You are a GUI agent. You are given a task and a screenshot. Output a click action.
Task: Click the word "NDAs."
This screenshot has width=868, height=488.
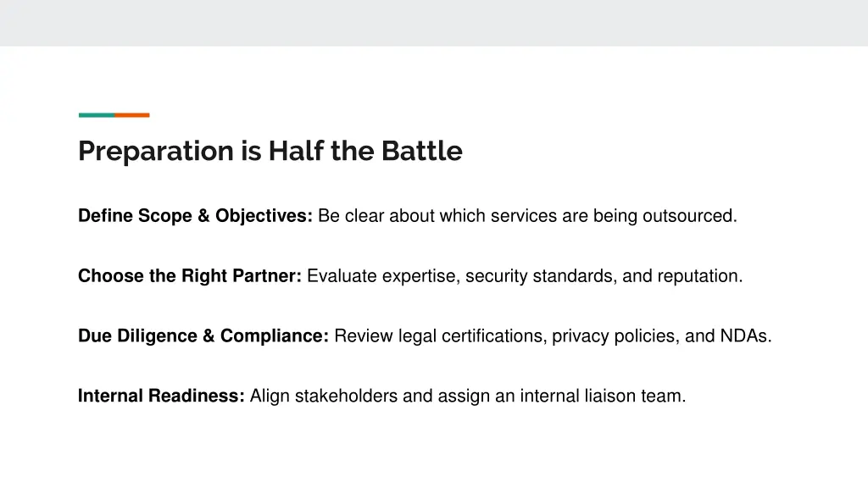(746, 335)
